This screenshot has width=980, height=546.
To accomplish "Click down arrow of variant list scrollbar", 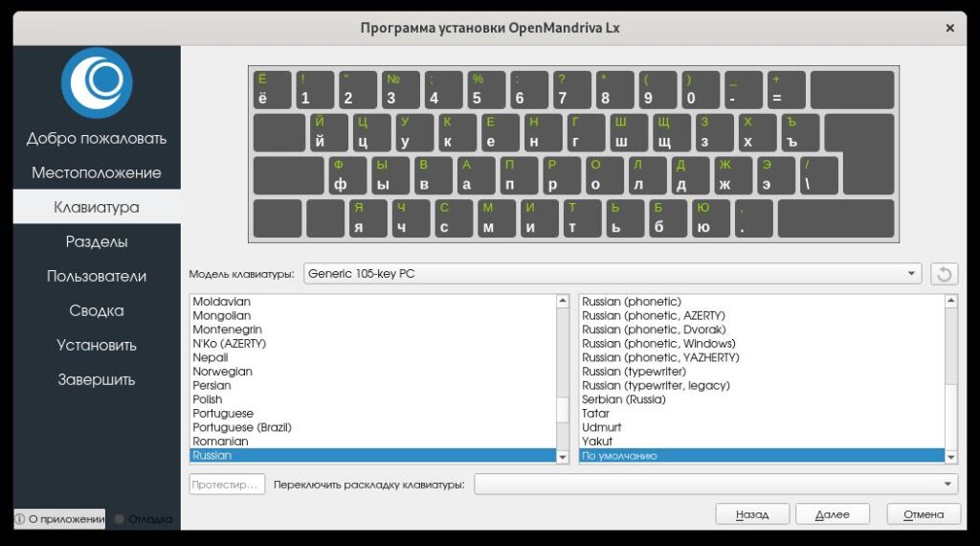I will 951,457.
